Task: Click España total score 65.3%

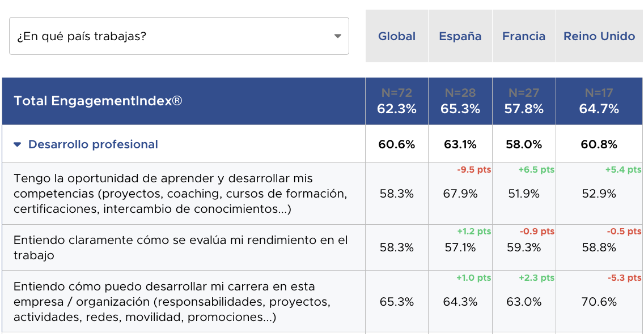Action: (460, 109)
